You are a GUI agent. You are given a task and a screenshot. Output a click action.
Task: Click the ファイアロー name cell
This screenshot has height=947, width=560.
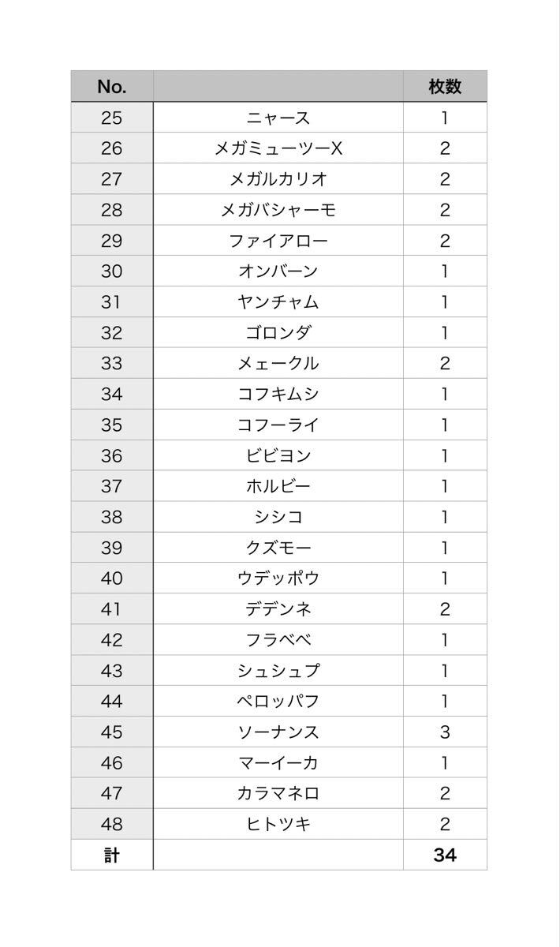pyautogui.click(x=278, y=241)
